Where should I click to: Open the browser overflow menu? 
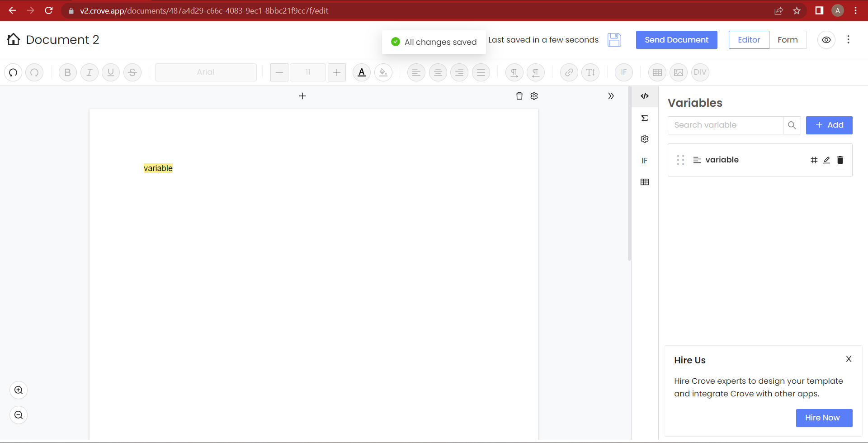(856, 10)
